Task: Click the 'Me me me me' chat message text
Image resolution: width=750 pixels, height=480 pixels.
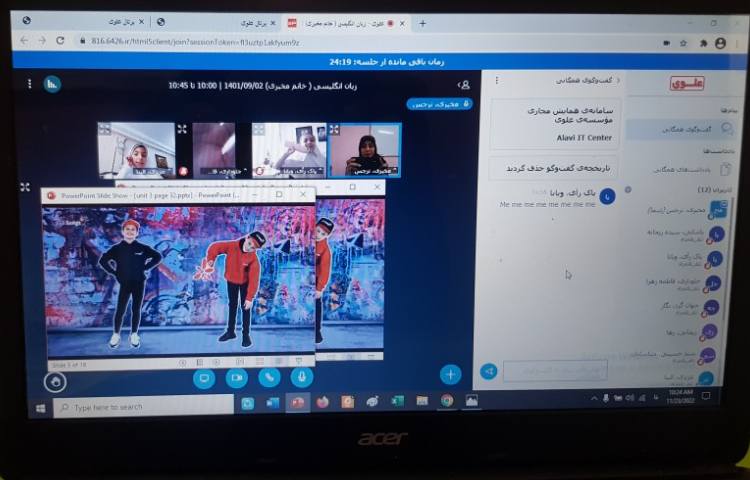Action: (x=547, y=204)
